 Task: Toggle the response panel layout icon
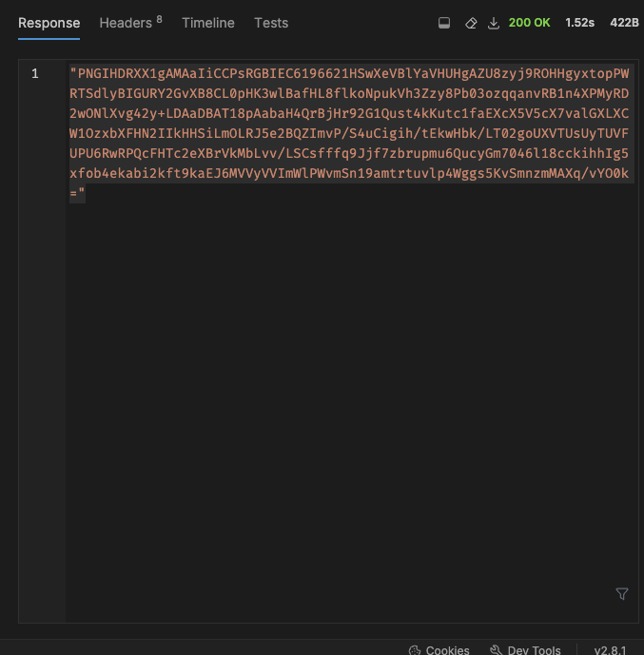[444, 23]
